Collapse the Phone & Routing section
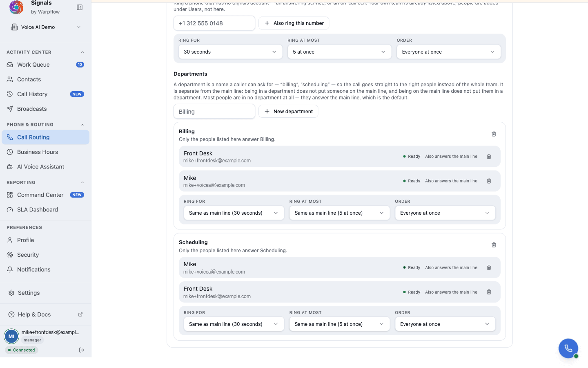This screenshot has height=368, width=588. (x=82, y=125)
